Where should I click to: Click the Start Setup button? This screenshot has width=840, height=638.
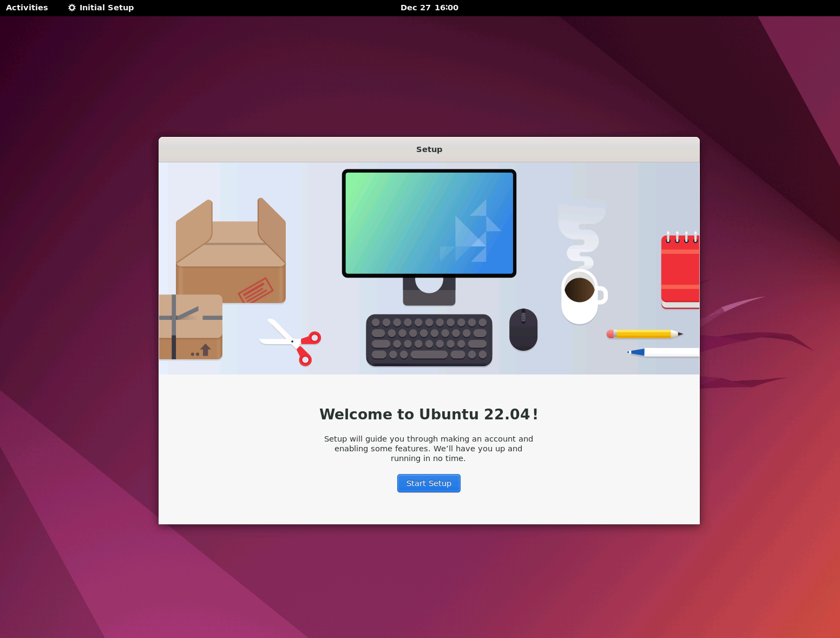click(429, 483)
